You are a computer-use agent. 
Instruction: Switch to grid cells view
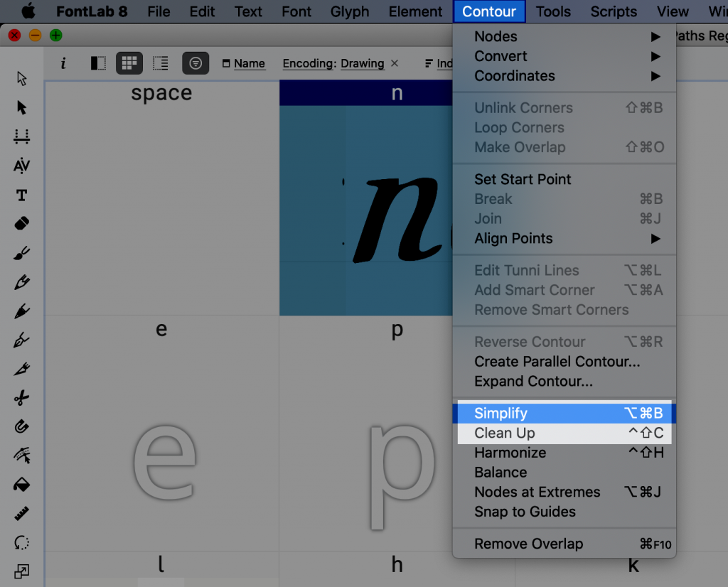129,63
